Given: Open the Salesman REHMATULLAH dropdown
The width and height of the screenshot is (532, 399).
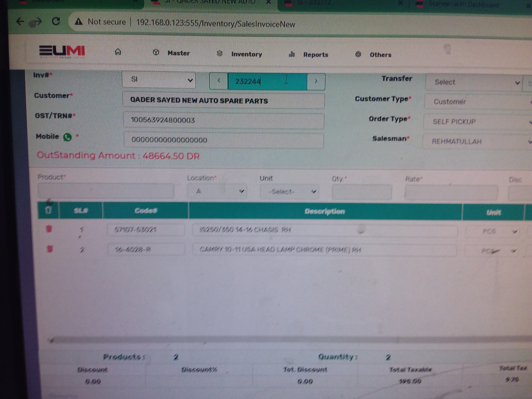Looking at the screenshot, I should click(477, 142).
